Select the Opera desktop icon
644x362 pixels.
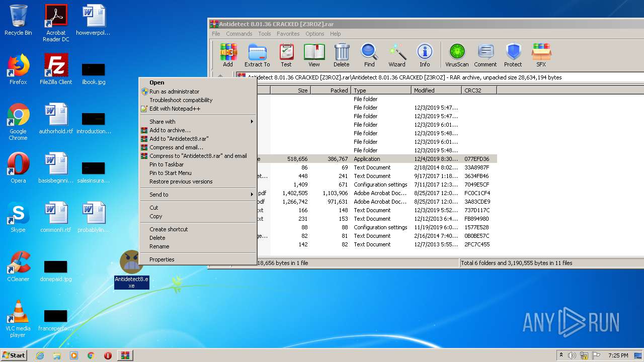pos(18,168)
